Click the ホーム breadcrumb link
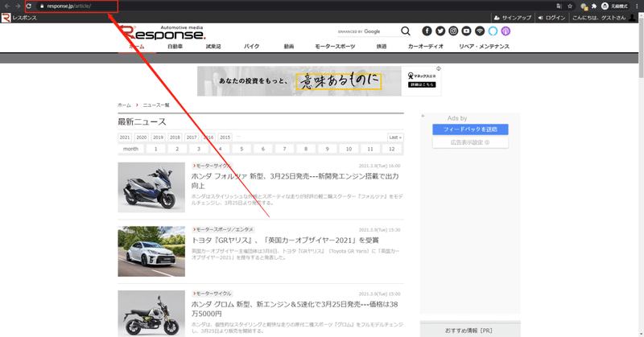 pyautogui.click(x=124, y=105)
